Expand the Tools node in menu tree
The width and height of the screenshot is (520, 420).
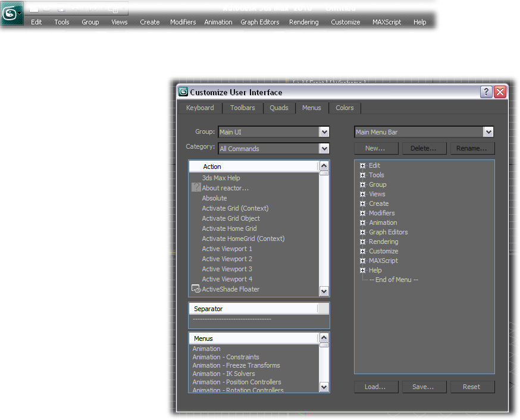pos(362,175)
